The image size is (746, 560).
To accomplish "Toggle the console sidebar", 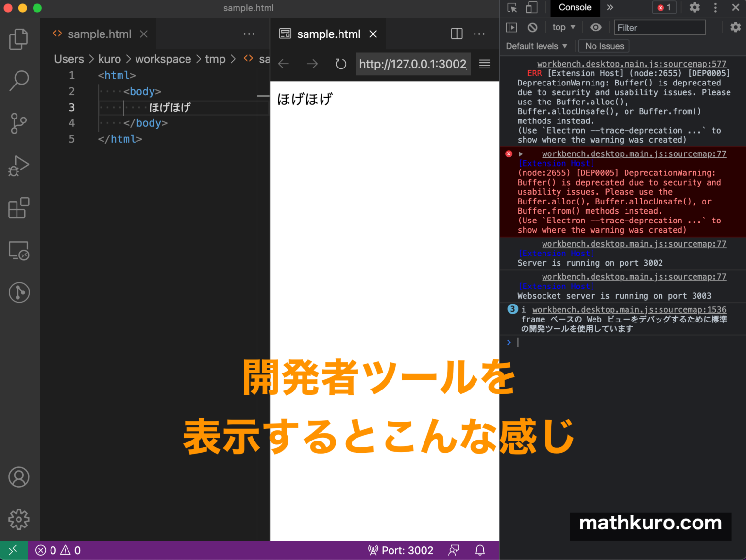I will (x=511, y=27).
